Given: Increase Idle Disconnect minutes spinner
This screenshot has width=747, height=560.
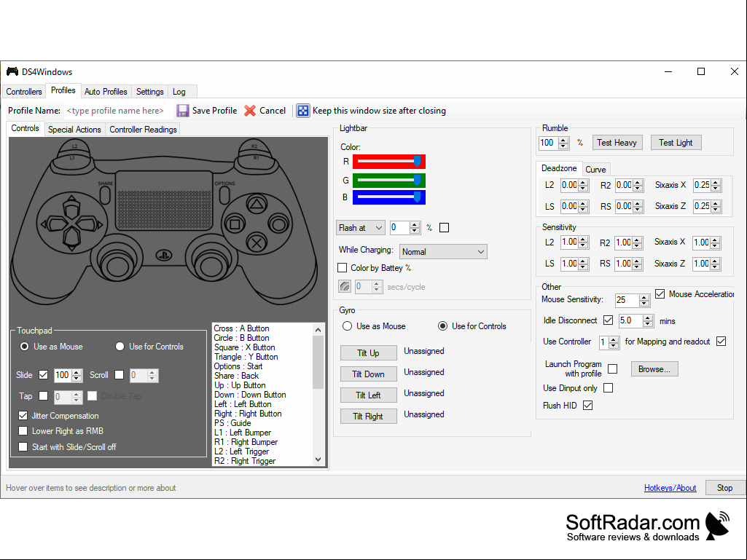Looking at the screenshot, I should (647, 318).
